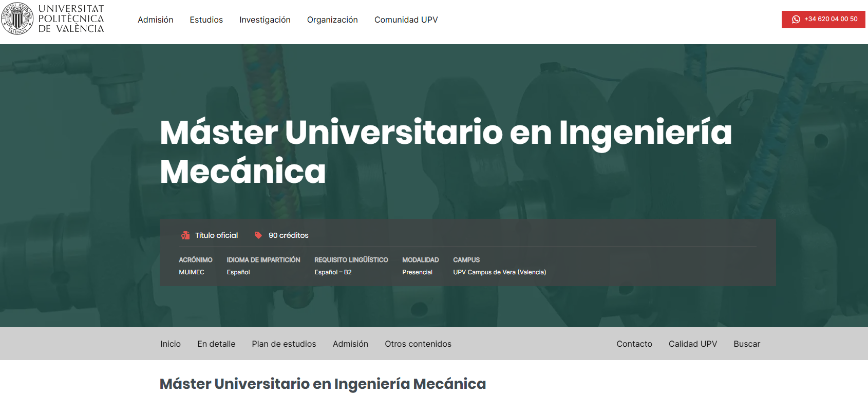This screenshot has height=394, width=868.
Task: Click the 90 créditos text
Action: pyautogui.click(x=289, y=235)
